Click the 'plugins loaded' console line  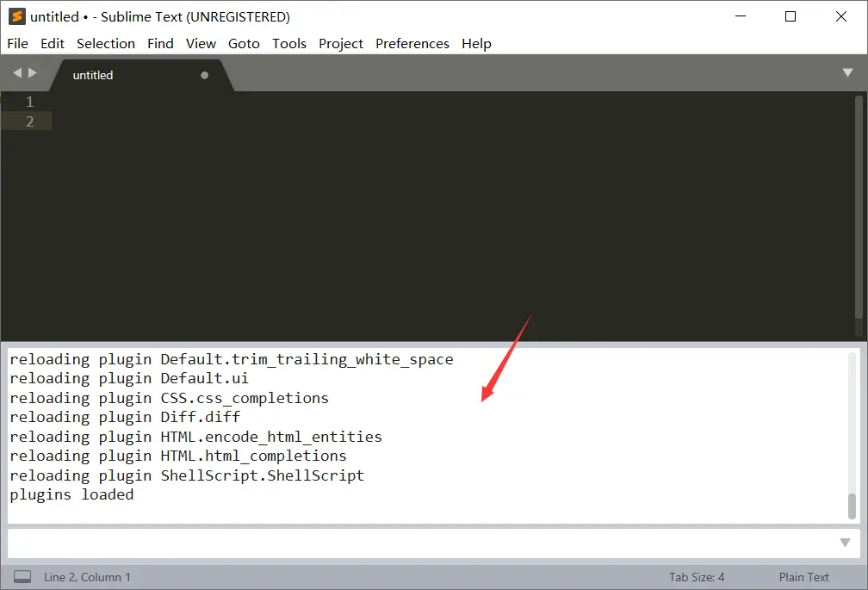pos(72,494)
